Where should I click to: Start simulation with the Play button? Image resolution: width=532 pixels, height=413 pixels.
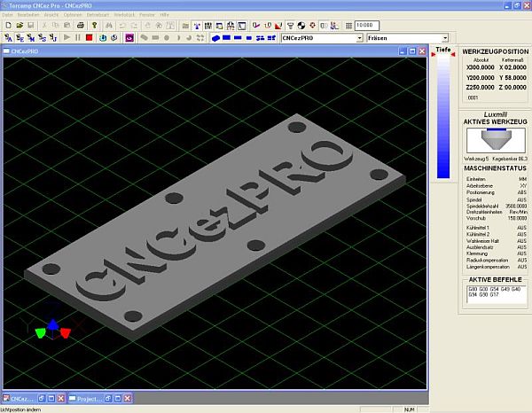(x=67, y=38)
